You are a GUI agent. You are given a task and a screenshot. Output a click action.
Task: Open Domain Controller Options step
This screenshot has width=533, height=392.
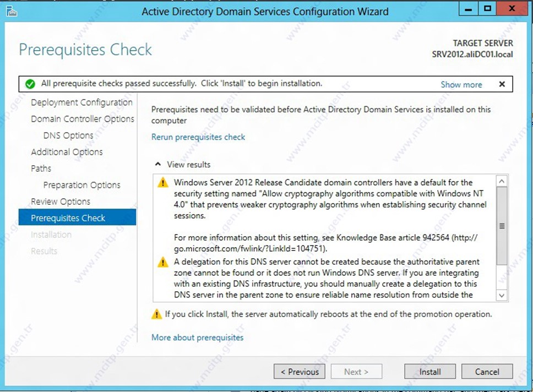tap(83, 119)
